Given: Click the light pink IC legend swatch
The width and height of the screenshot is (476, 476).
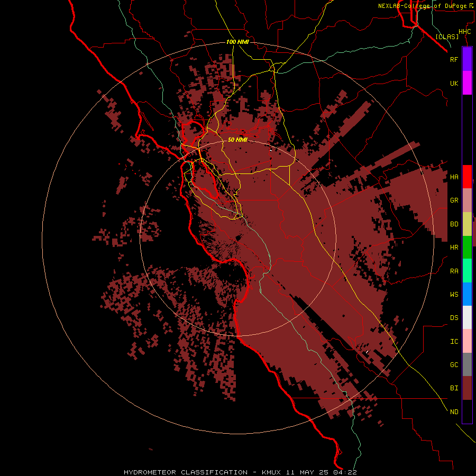Looking at the screenshot, I should [x=467, y=341].
